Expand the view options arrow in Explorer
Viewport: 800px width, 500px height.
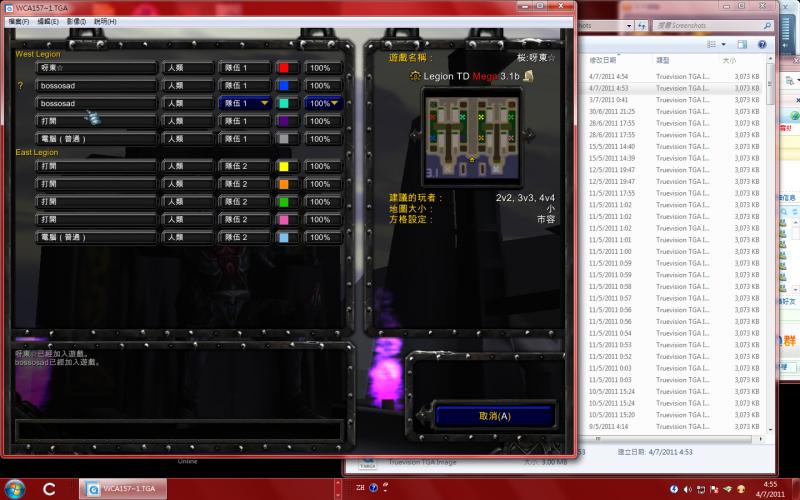tap(723, 44)
